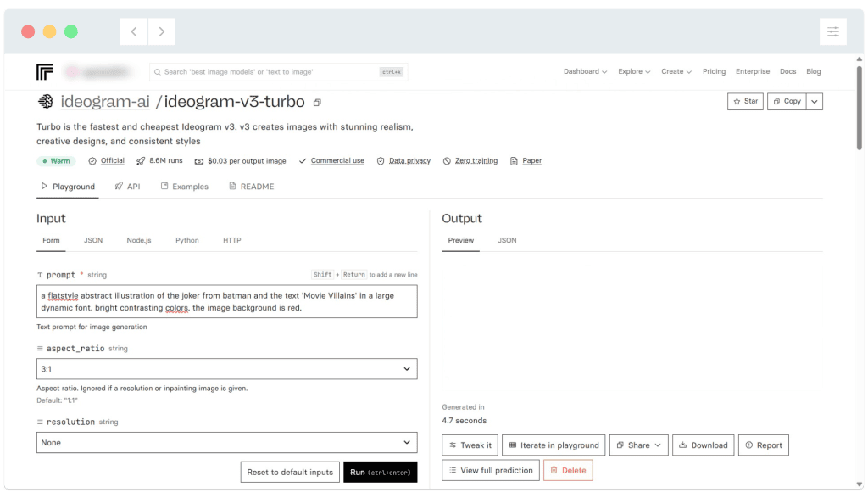Open the resolution dropdown

pos(227,443)
